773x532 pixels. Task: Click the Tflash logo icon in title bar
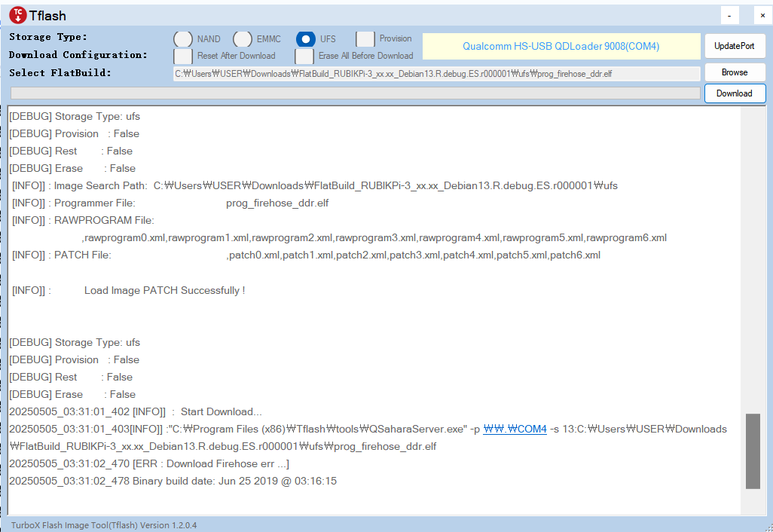pyautogui.click(x=18, y=15)
